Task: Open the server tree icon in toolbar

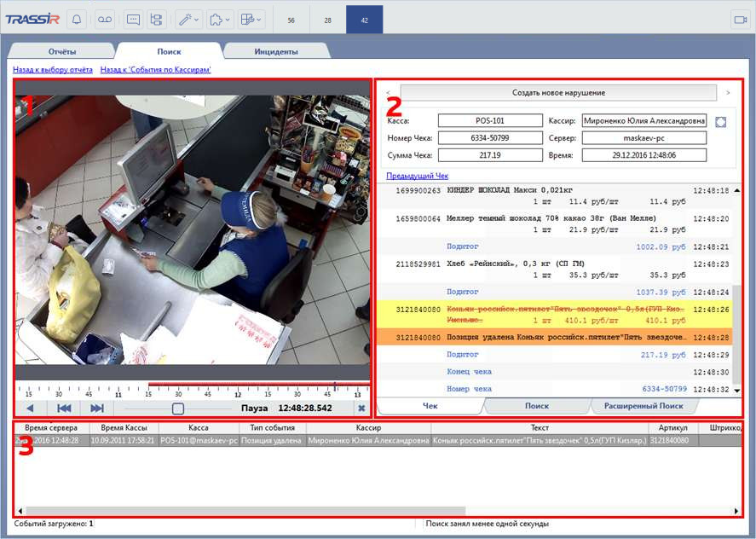Action: pos(156,19)
